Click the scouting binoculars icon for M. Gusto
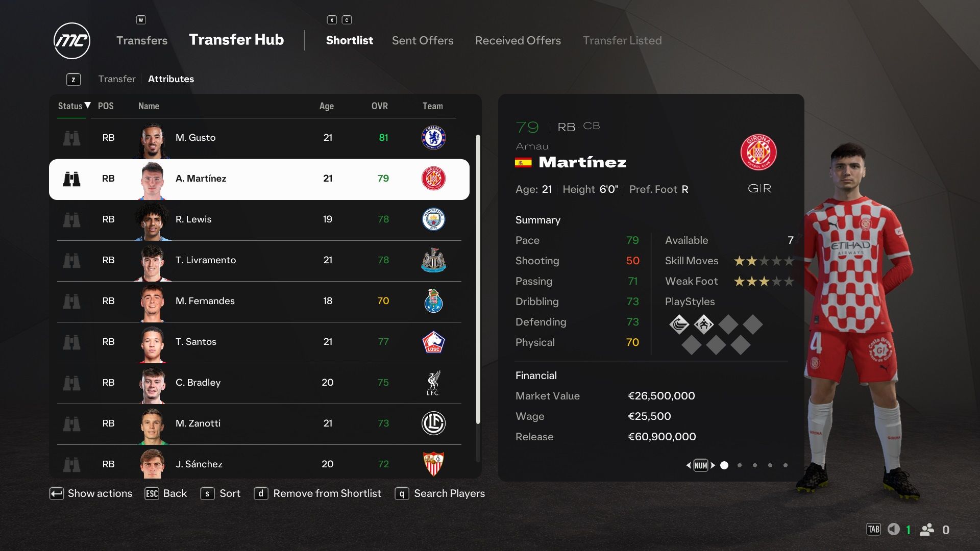The image size is (980, 551). [70, 137]
